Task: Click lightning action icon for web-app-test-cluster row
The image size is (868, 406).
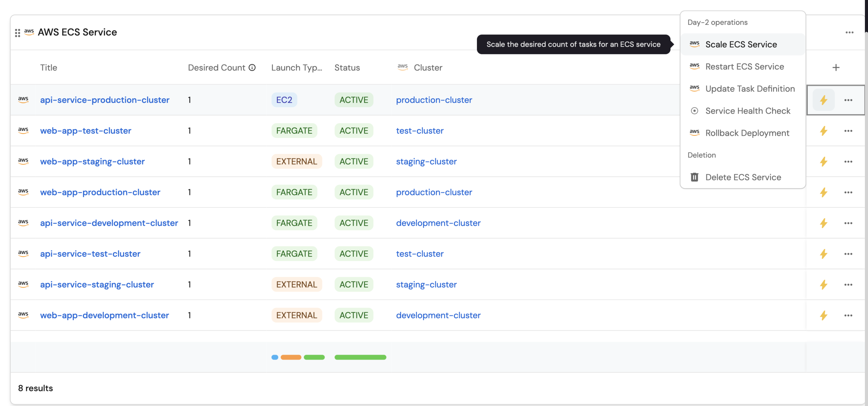Action: click(823, 131)
